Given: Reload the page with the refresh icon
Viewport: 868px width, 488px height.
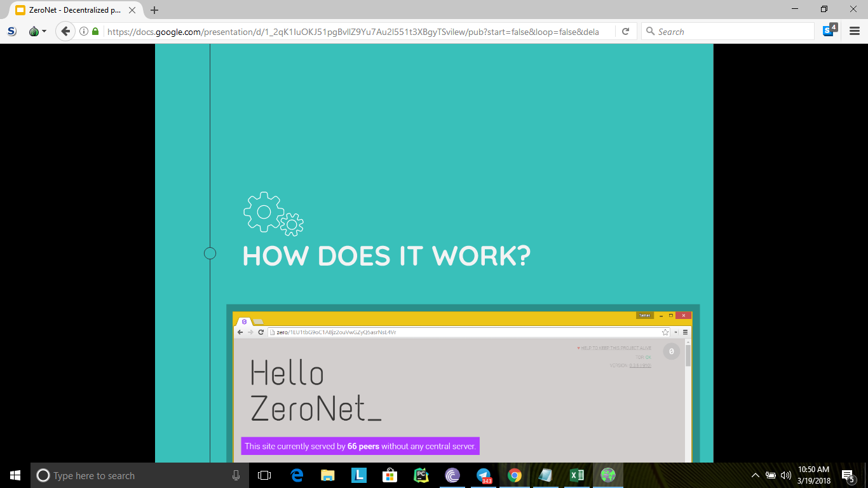Looking at the screenshot, I should (626, 31).
